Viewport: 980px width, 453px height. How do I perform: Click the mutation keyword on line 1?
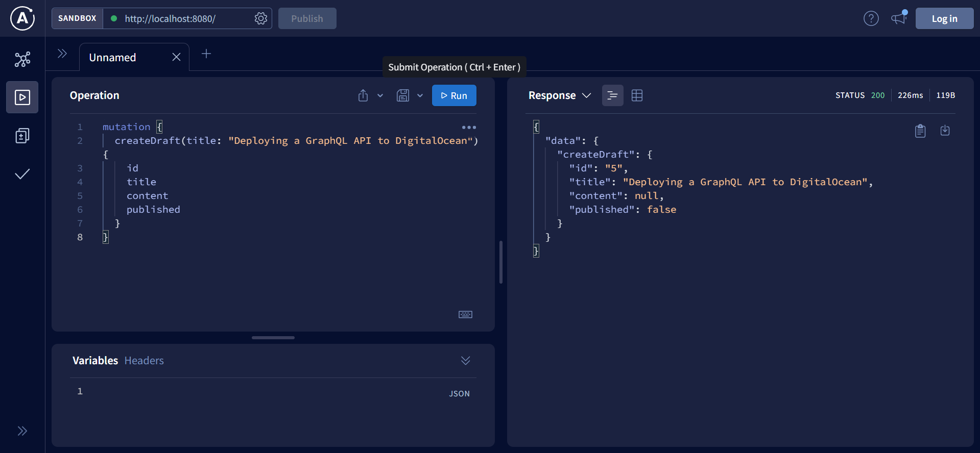[x=127, y=127]
